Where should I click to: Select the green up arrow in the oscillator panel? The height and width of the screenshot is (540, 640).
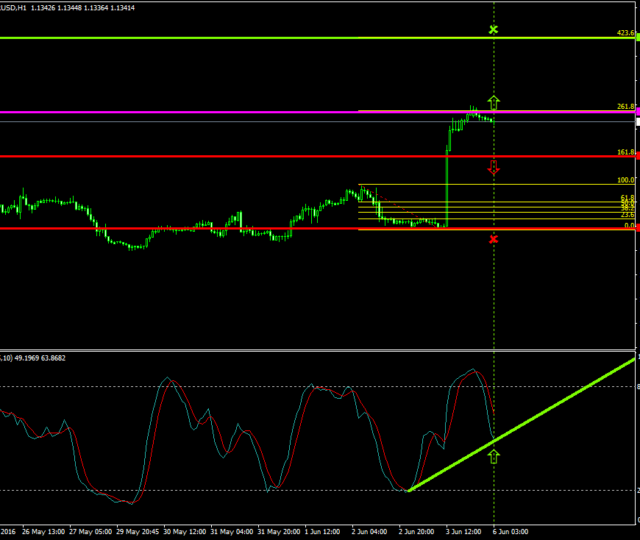click(493, 457)
